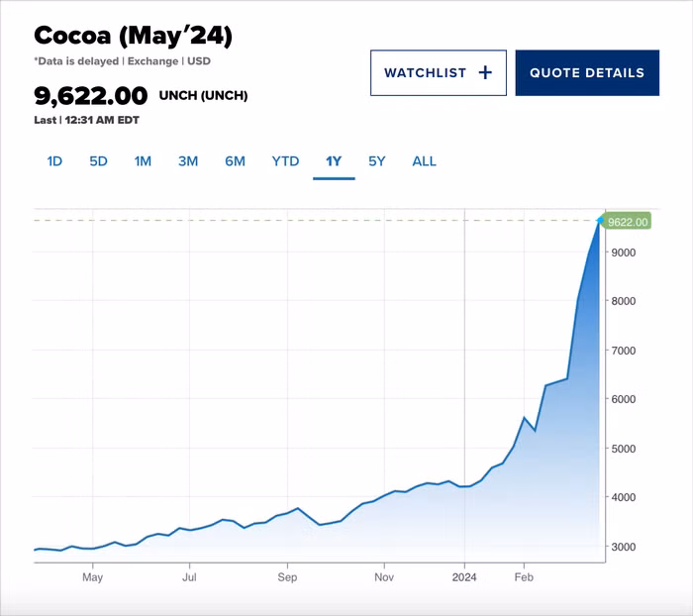Viewport: 693px width, 616px height.
Task: Click the 2024 axis label
Action: pyautogui.click(x=465, y=576)
